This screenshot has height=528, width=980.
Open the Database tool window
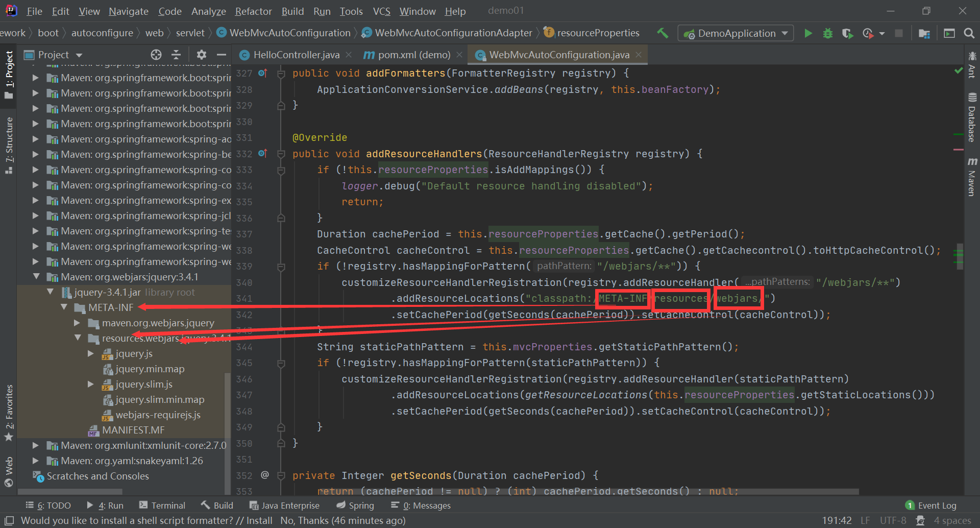[x=972, y=117]
